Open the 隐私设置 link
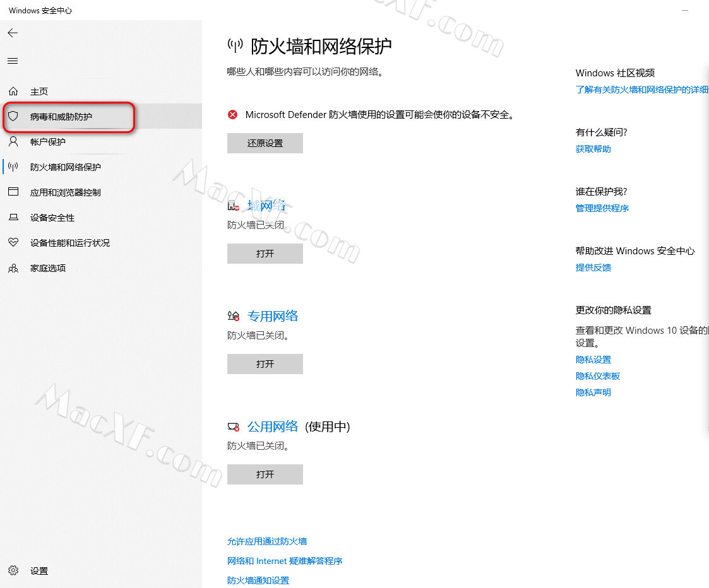Viewport: 709px width, 588px height. coord(593,360)
